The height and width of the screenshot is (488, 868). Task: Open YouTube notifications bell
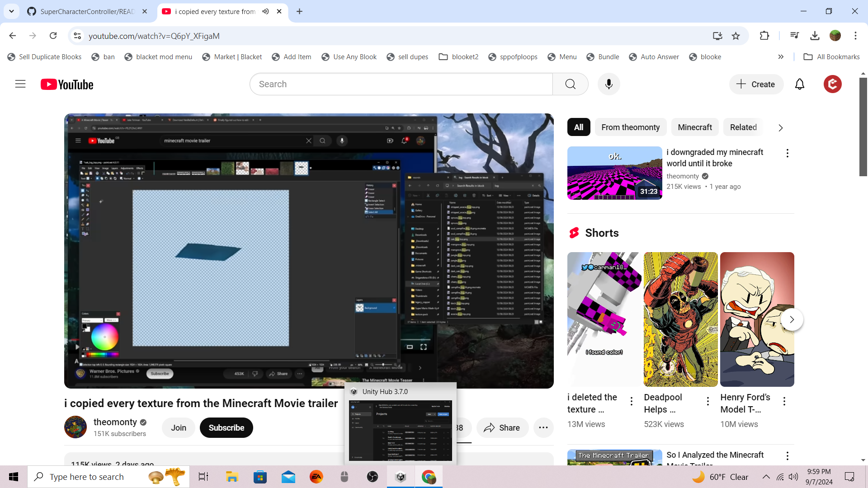pos(799,84)
